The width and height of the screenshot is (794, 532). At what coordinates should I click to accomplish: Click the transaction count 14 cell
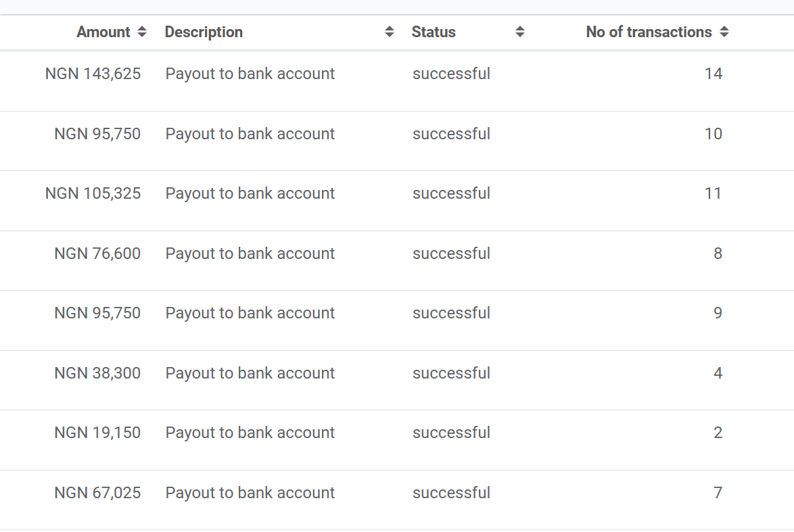pyautogui.click(x=714, y=74)
